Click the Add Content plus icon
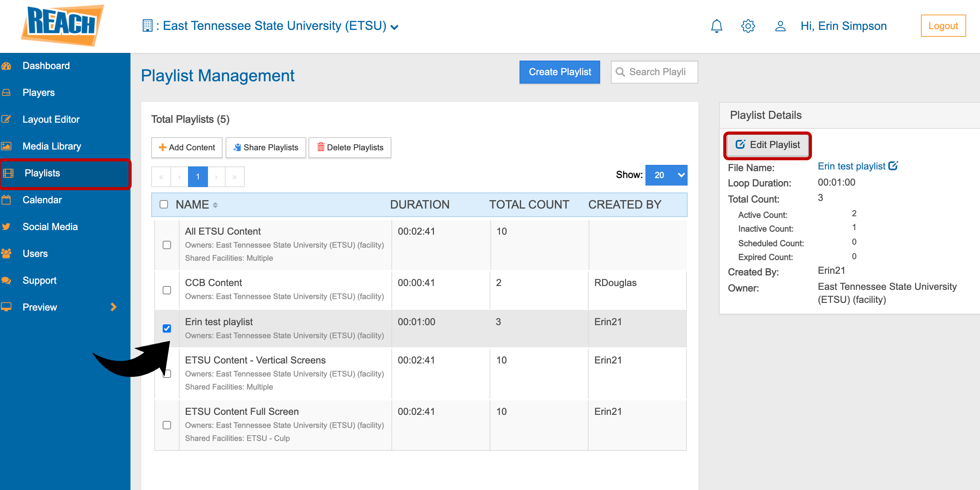This screenshot has height=490, width=980. coord(162,147)
